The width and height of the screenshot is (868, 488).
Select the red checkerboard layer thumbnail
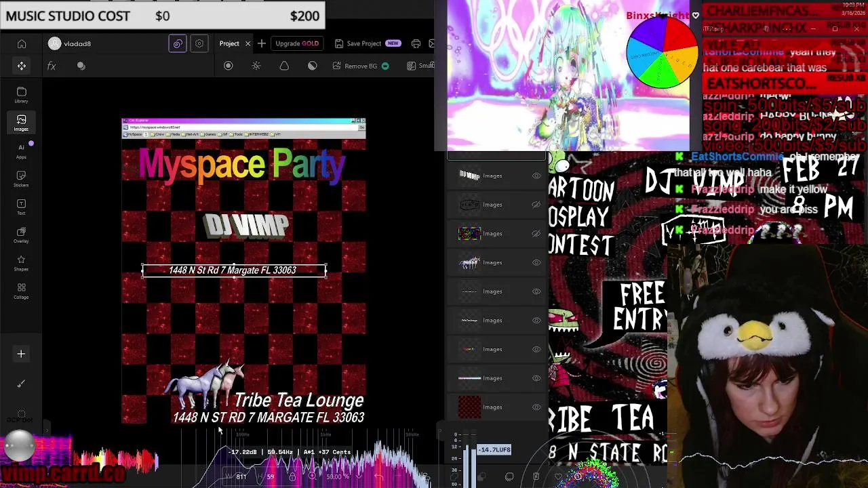[x=470, y=407]
